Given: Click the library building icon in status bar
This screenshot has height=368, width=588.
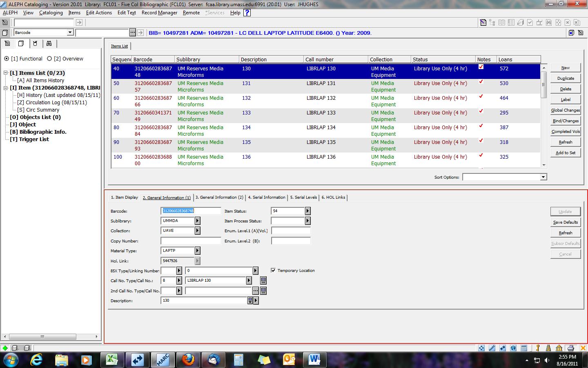Looking at the screenshot, I should [559, 348].
